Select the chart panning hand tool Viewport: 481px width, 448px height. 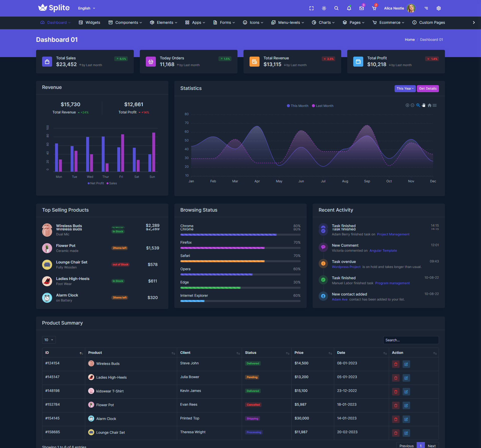point(424,105)
